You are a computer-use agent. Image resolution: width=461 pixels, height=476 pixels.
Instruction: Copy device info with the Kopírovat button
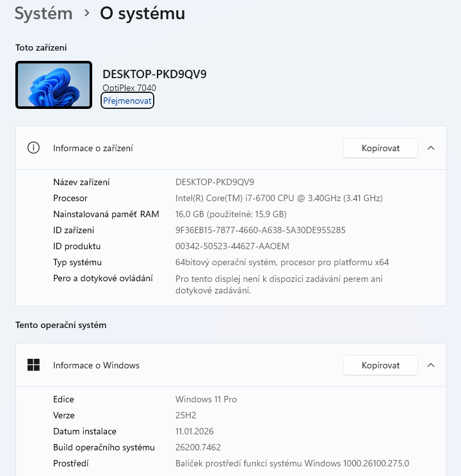coord(380,148)
